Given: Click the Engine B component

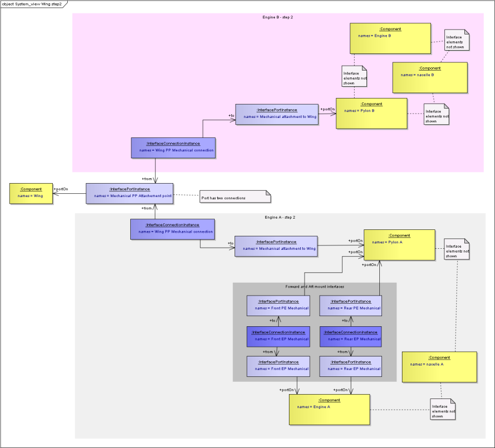Looking at the screenshot, I should pos(390,38).
